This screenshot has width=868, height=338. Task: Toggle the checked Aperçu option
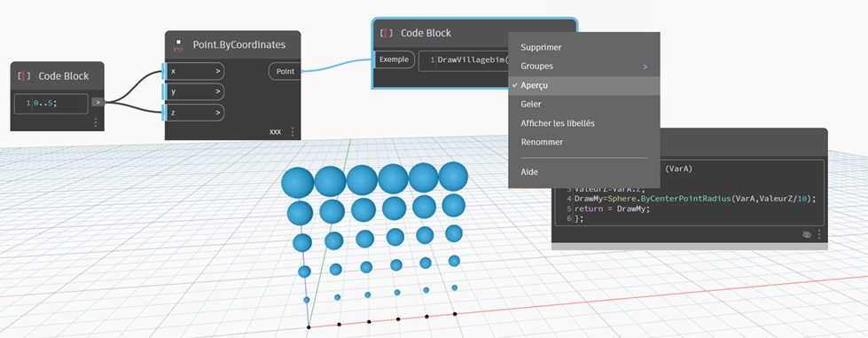click(584, 86)
